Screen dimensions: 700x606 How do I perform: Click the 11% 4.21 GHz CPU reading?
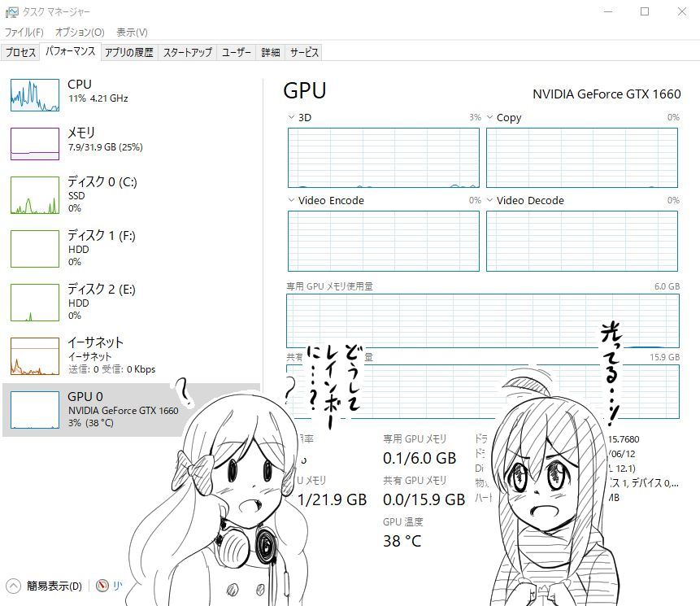click(98, 98)
